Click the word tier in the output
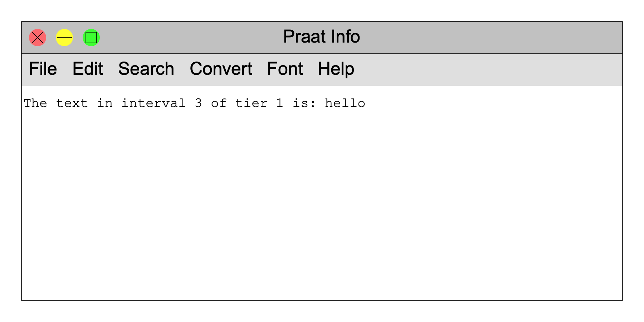The width and height of the screenshot is (644, 322). 251,103
